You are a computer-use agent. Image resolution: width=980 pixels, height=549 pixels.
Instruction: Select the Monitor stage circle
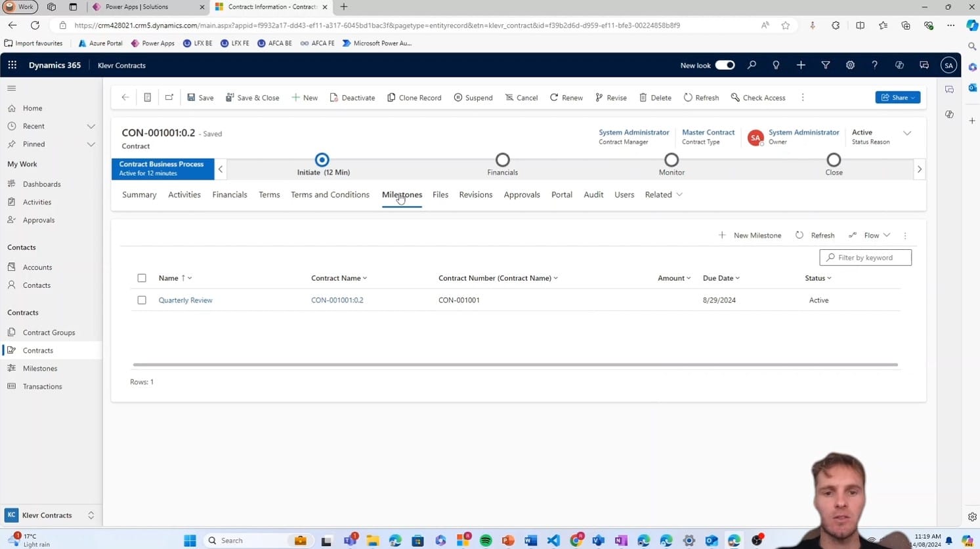tap(671, 160)
